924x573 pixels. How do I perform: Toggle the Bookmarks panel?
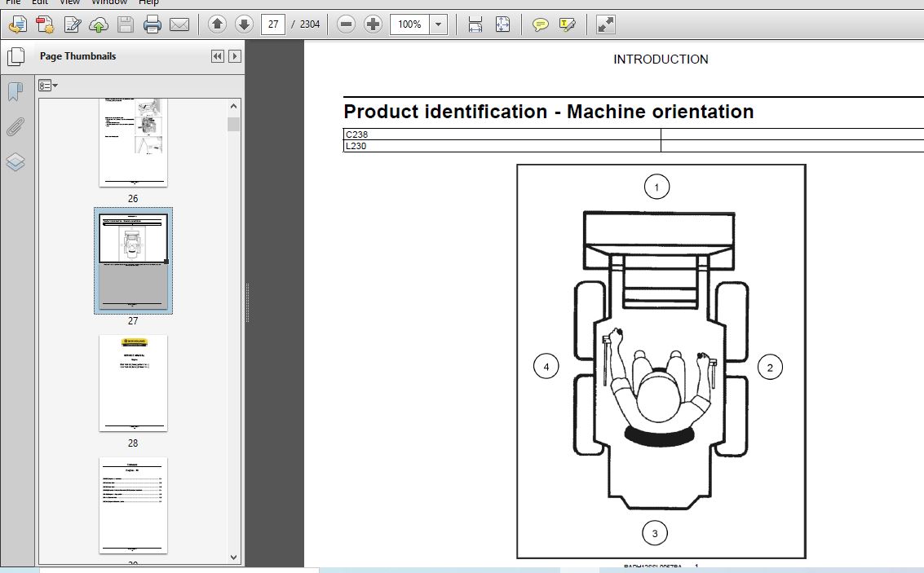15,92
